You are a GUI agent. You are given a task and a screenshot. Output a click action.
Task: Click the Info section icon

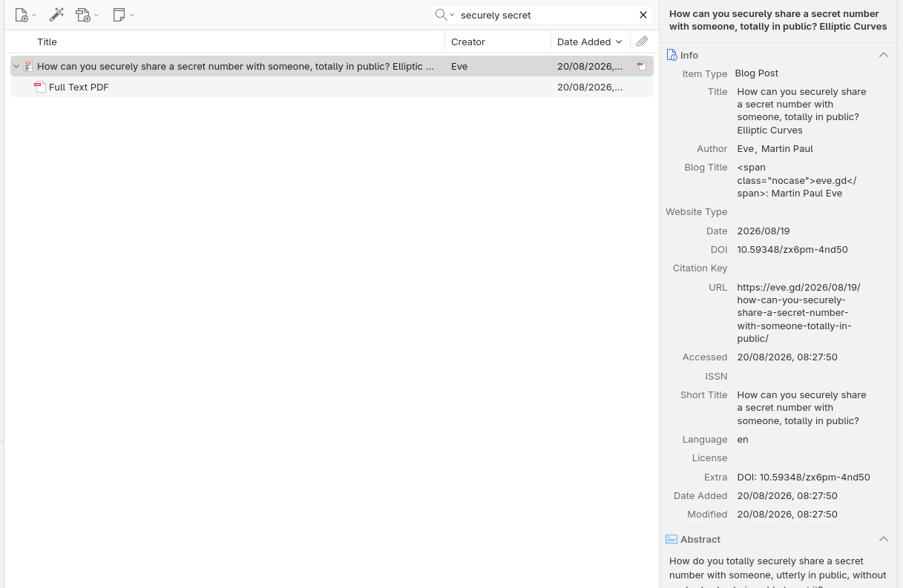point(671,55)
